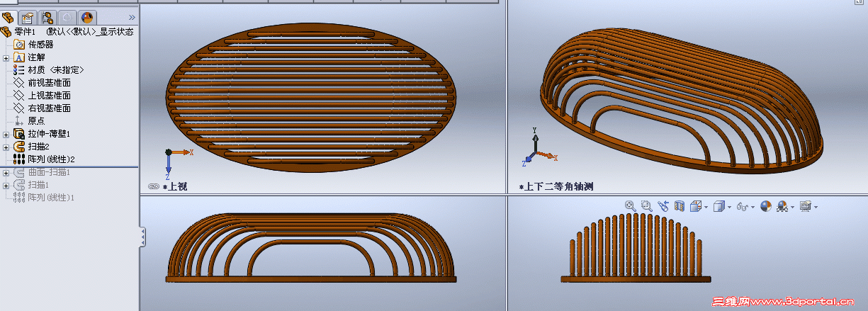The height and width of the screenshot is (311, 868).
Task: Select the 原点 origin item
Action: coord(36,121)
